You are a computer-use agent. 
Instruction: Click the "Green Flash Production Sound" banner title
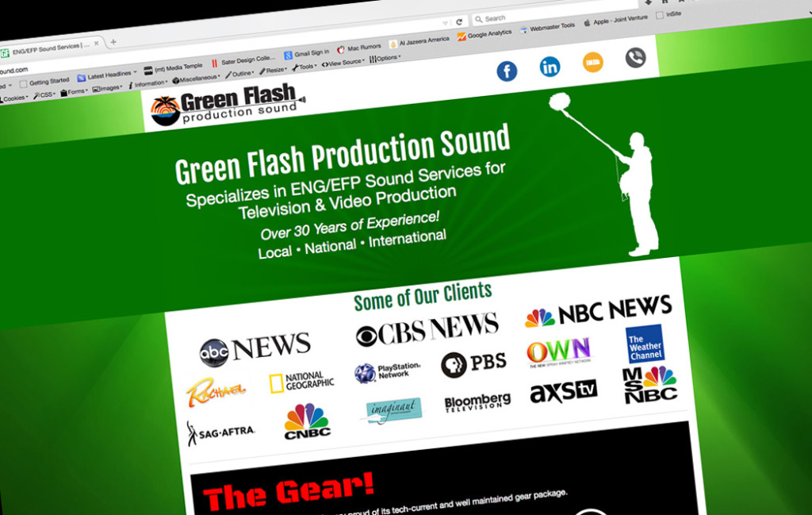(x=343, y=154)
